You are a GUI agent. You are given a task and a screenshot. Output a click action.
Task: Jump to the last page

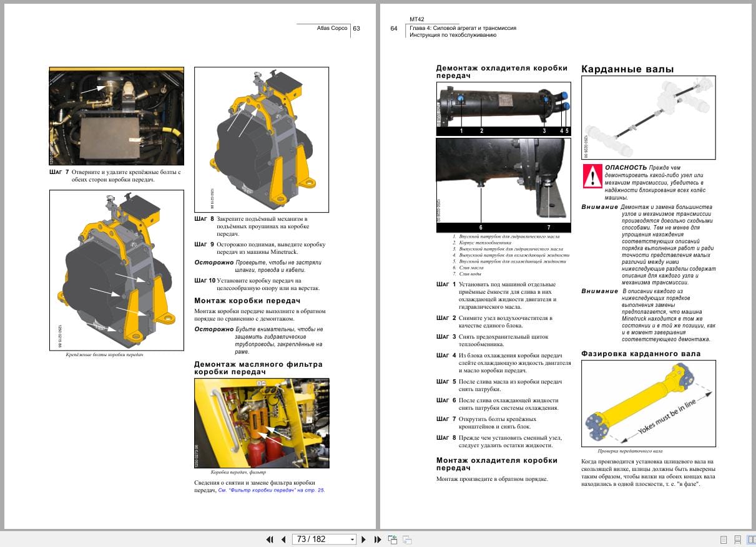[378, 539]
